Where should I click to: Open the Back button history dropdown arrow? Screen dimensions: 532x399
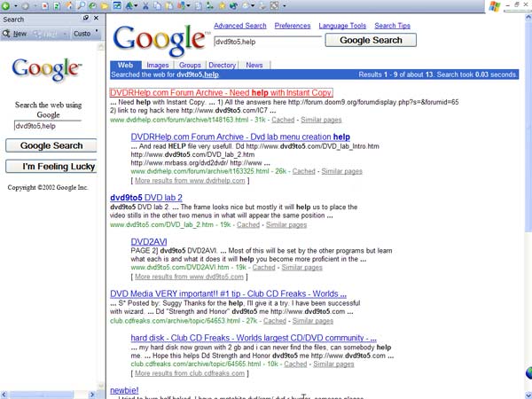[16, 6]
